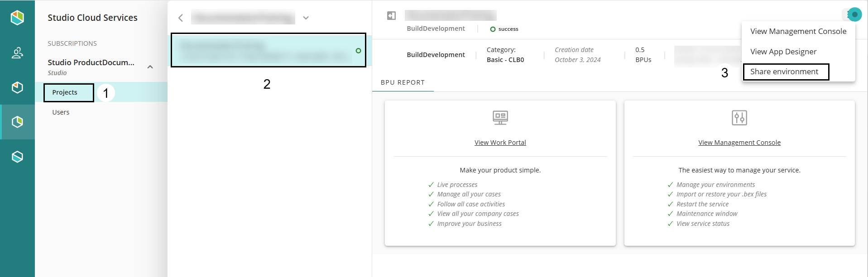This screenshot has width=868, height=277.
Task: Go back using the left chevron
Action: (x=181, y=18)
